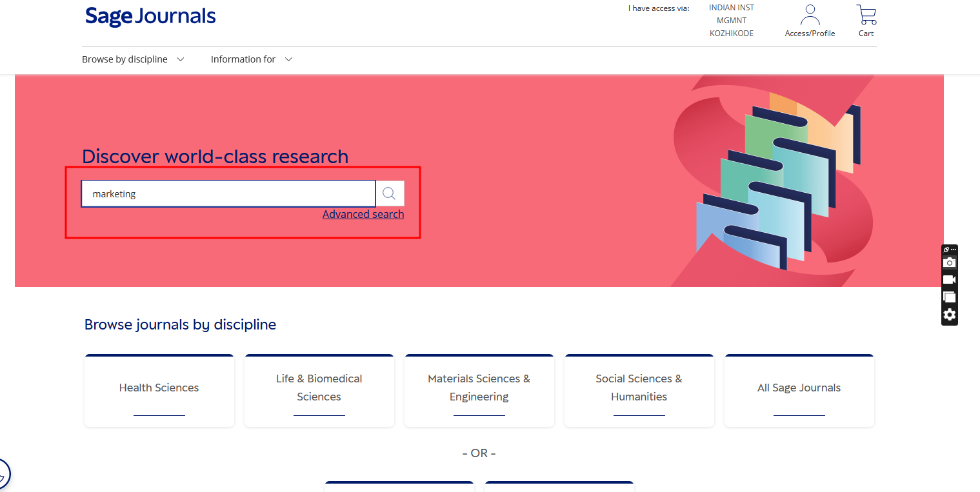980x492 pixels.
Task: Click the Indian Inst Mgmnt Kozhikode institution text
Action: pyautogui.click(x=731, y=21)
